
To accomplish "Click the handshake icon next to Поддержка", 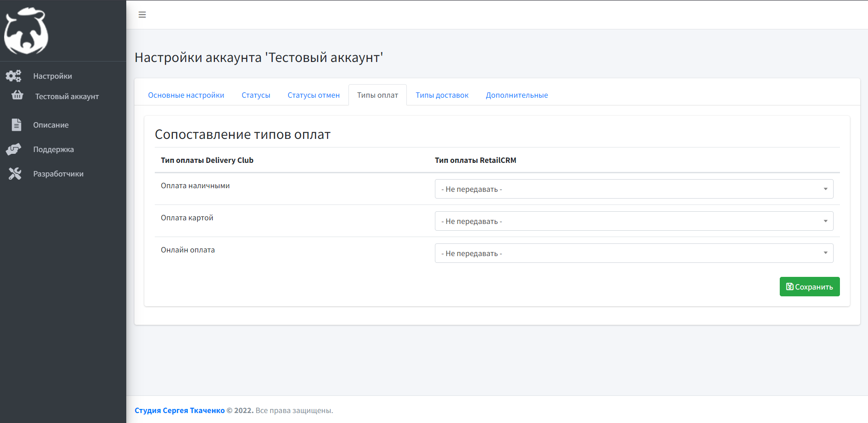I will coord(14,149).
